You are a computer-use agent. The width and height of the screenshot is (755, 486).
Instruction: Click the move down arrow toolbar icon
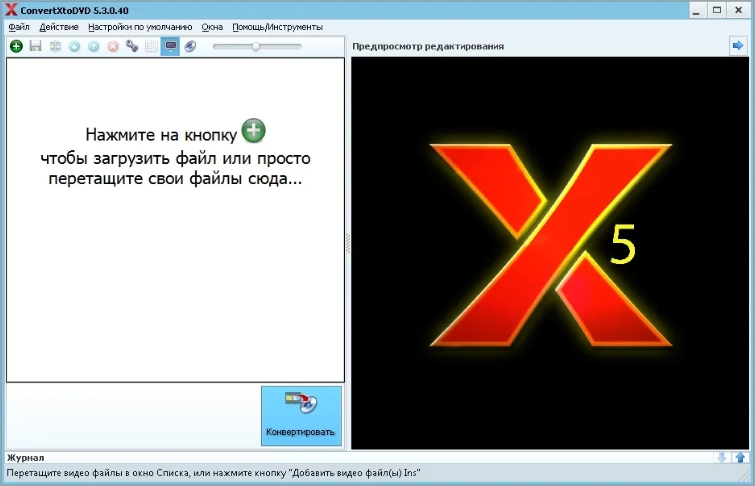click(x=74, y=46)
